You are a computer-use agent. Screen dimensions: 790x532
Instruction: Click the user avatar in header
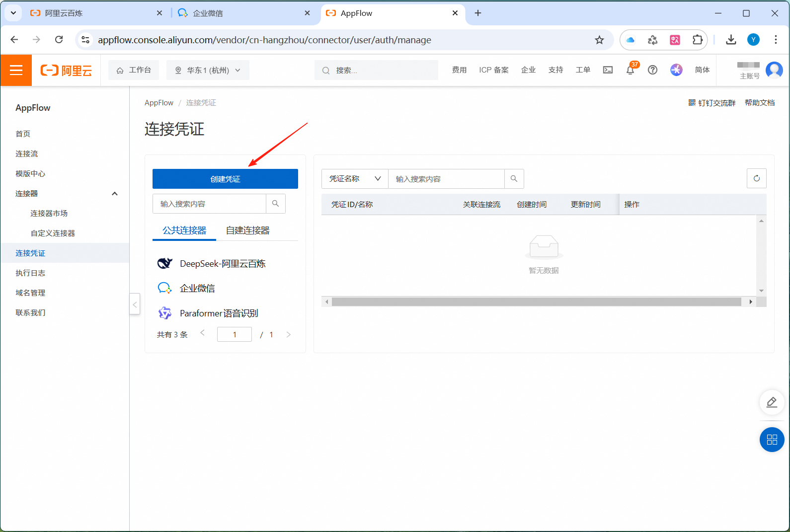coord(774,70)
